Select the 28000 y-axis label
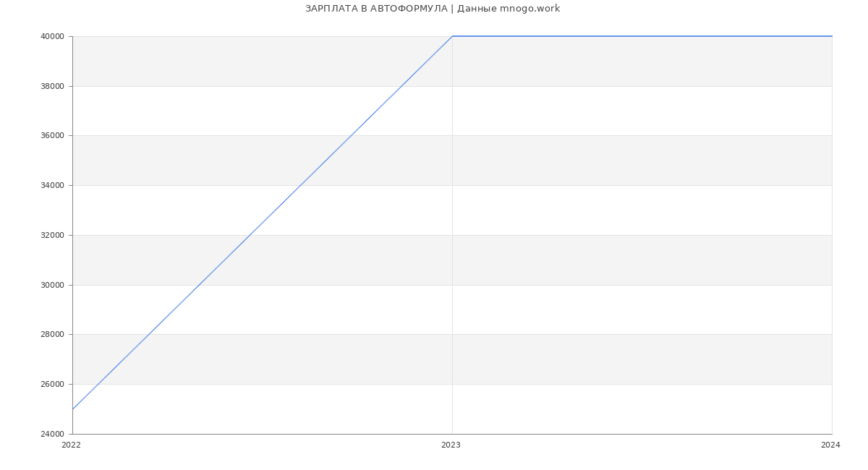The height and width of the screenshot is (470, 868). click(53, 335)
